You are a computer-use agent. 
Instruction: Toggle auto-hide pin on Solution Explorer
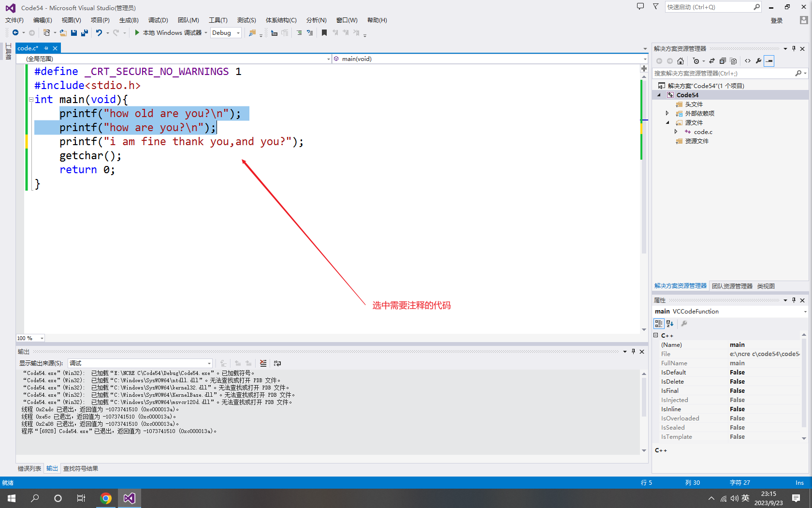794,48
